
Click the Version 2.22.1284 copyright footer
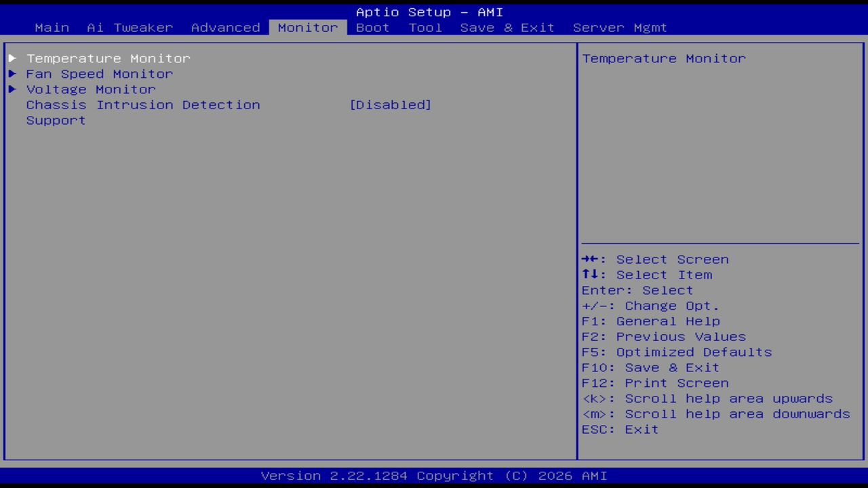pyautogui.click(x=434, y=476)
